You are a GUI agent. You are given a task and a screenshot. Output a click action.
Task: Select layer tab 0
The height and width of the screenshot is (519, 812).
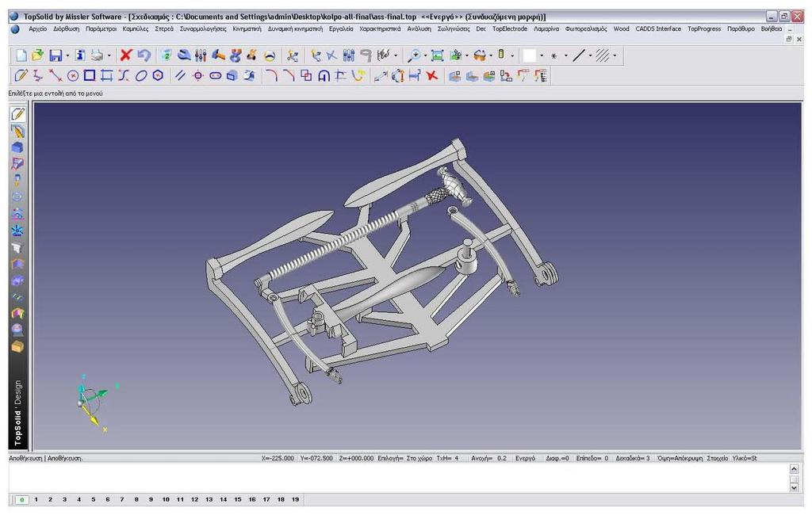21,500
